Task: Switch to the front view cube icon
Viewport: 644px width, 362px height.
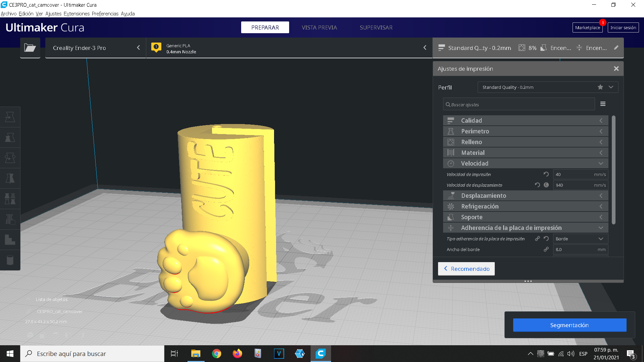Action: point(42,335)
